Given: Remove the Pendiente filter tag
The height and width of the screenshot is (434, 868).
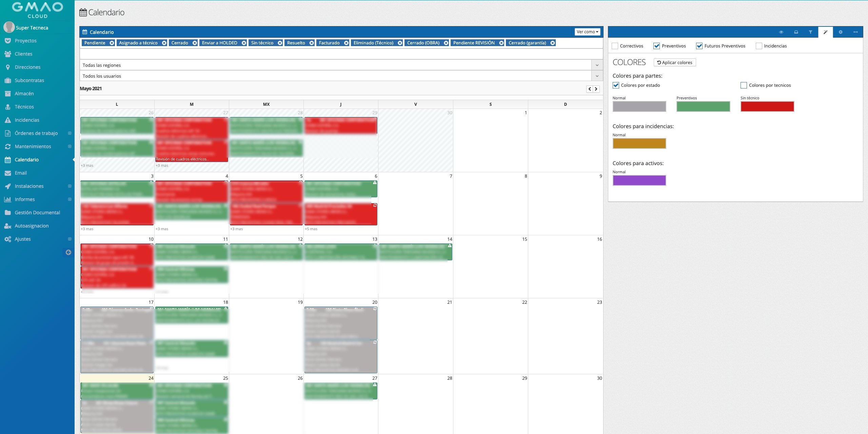Looking at the screenshot, I should point(112,43).
